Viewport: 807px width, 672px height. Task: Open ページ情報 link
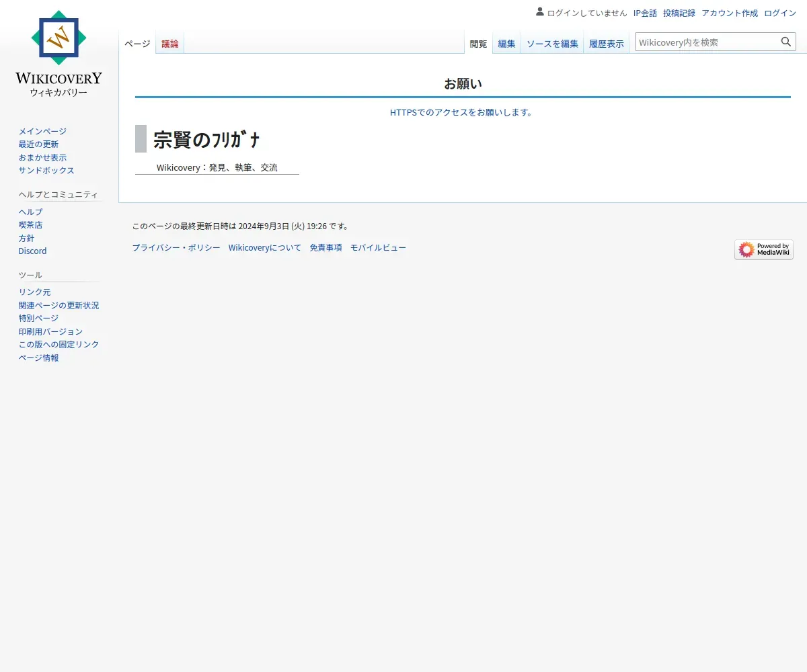pyautogui.click(x=38, y=358)
